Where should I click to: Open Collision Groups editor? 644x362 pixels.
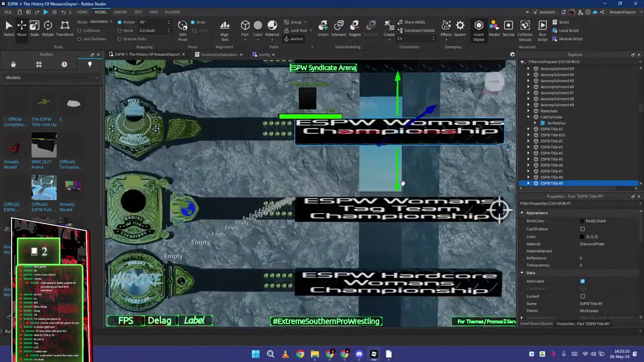525,30
